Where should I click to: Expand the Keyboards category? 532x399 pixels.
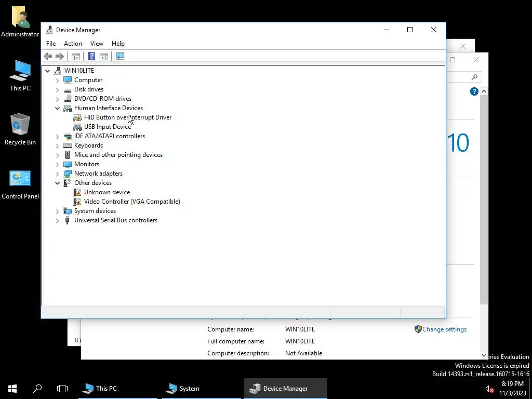[x=57, y=145]
